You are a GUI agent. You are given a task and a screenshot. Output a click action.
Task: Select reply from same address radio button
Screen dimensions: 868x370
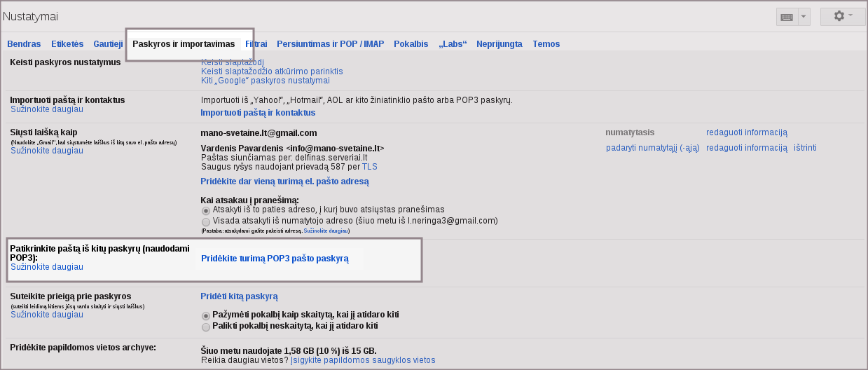pyautogui.click(x=206, y=210)
